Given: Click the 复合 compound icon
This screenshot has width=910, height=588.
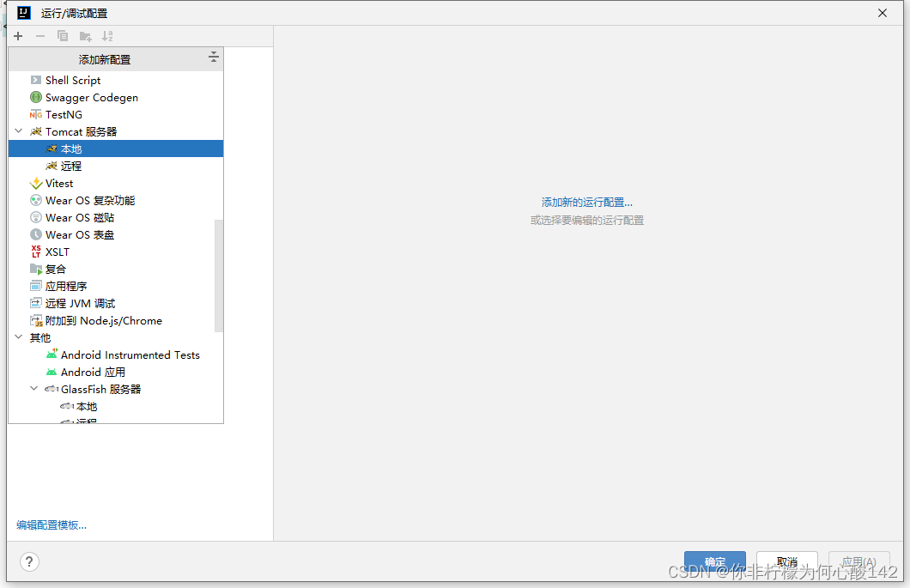Looking at the screenshot, I should (x=36, y=270).
